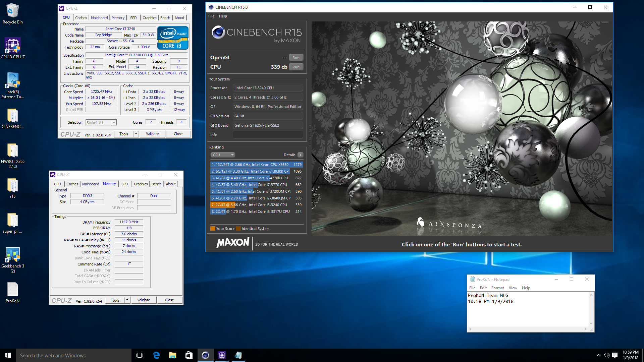Switch to Notepad on the taskbar
644x362 pixels.
pyautogui.click(x=238, y=355)
